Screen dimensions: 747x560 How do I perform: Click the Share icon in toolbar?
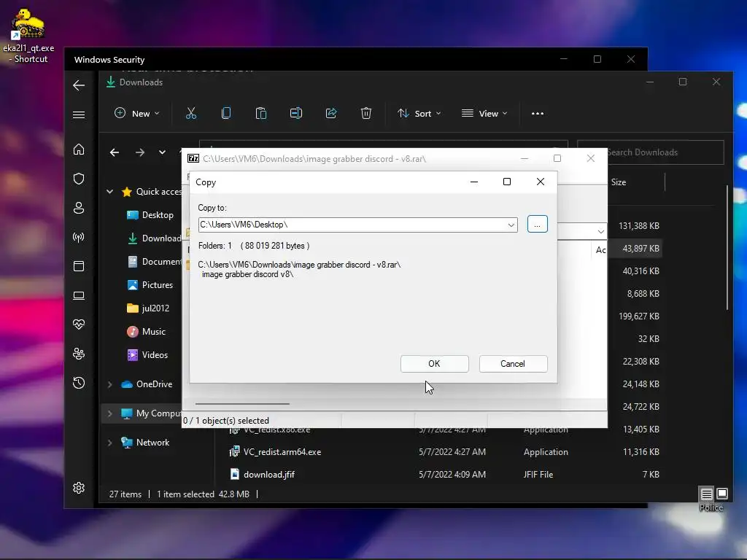[331, 113]
